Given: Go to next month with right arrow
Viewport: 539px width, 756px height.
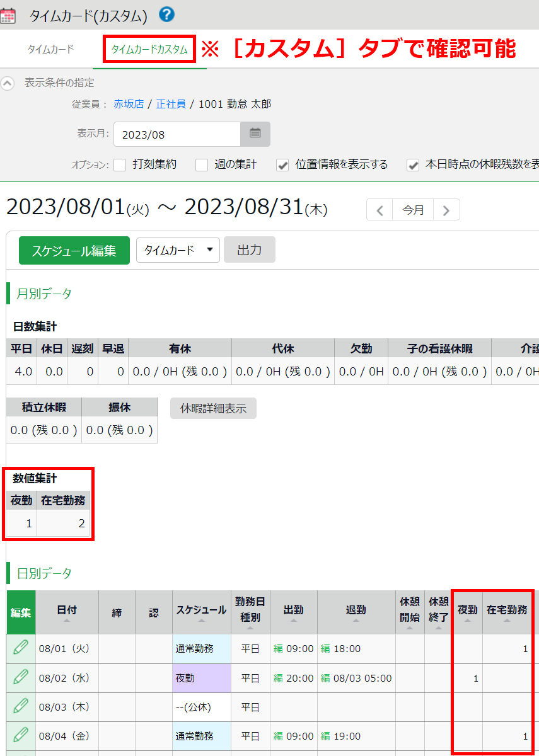Looking at the screenshot, I should coord(446,210).
